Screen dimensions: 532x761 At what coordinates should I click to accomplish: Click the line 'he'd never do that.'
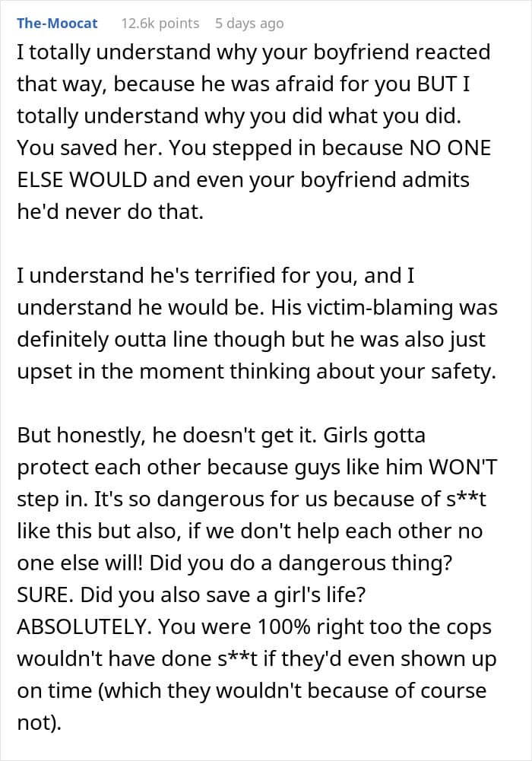(110, 211)
